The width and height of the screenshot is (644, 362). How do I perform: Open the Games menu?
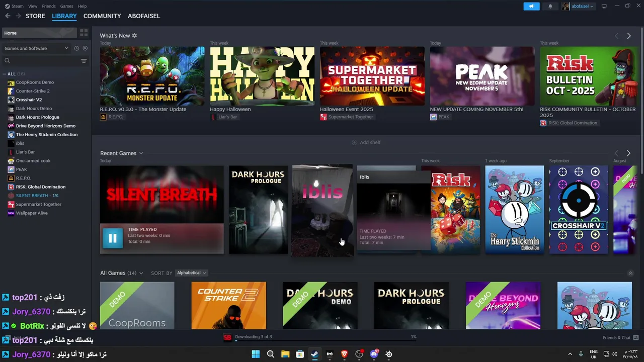tap(66, 6)
